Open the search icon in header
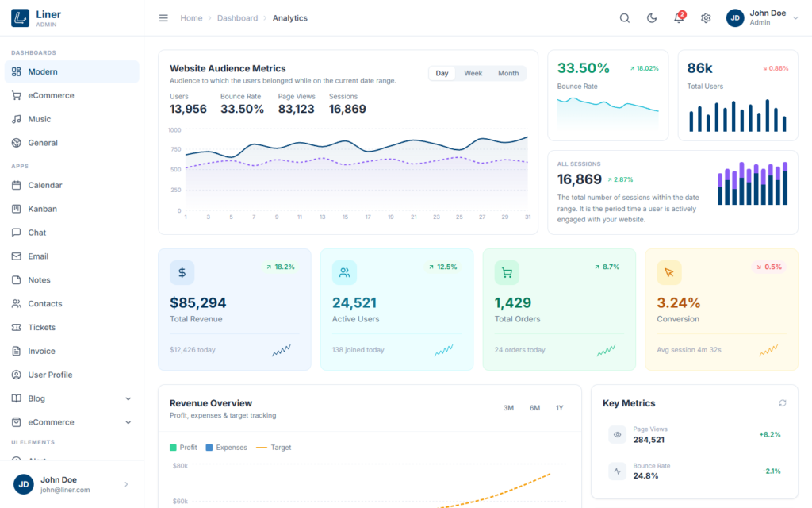Screen dimensions: 812x508 click(x=625, y=18)
